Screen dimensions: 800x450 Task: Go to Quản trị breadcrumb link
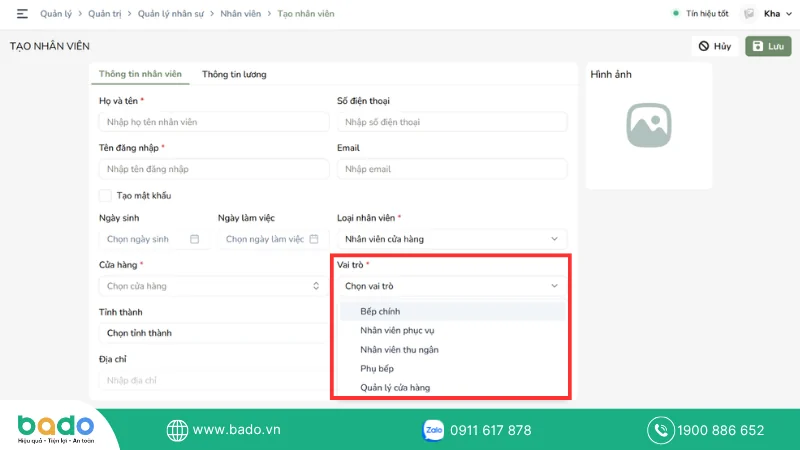point(105,14)
